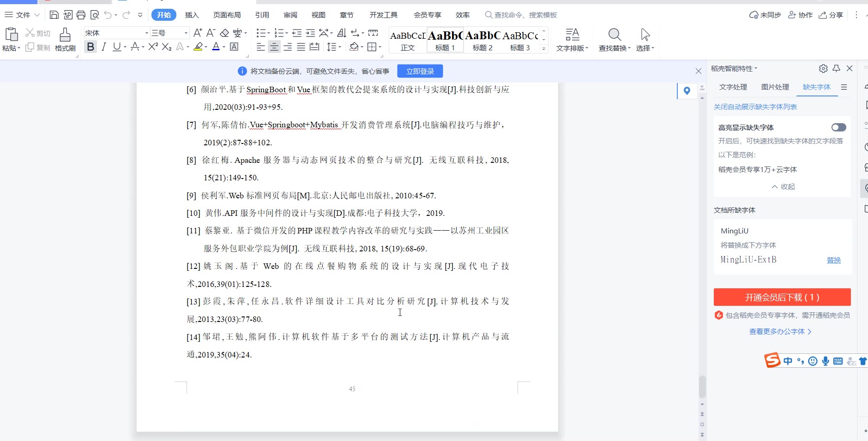The height and width of the screenshot is (441, 868).
Task: Open the 文字处理 panel tab
Action: click(733, 87)
